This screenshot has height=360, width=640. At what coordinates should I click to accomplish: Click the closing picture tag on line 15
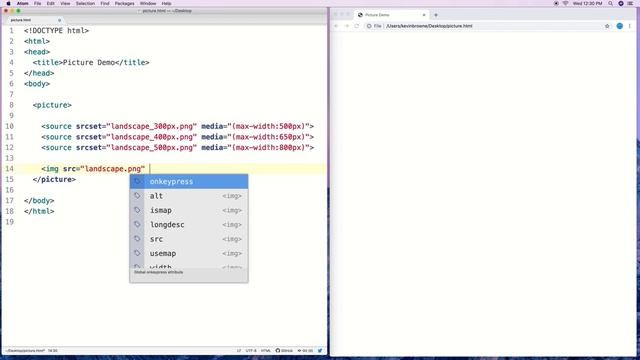(54, 179)
